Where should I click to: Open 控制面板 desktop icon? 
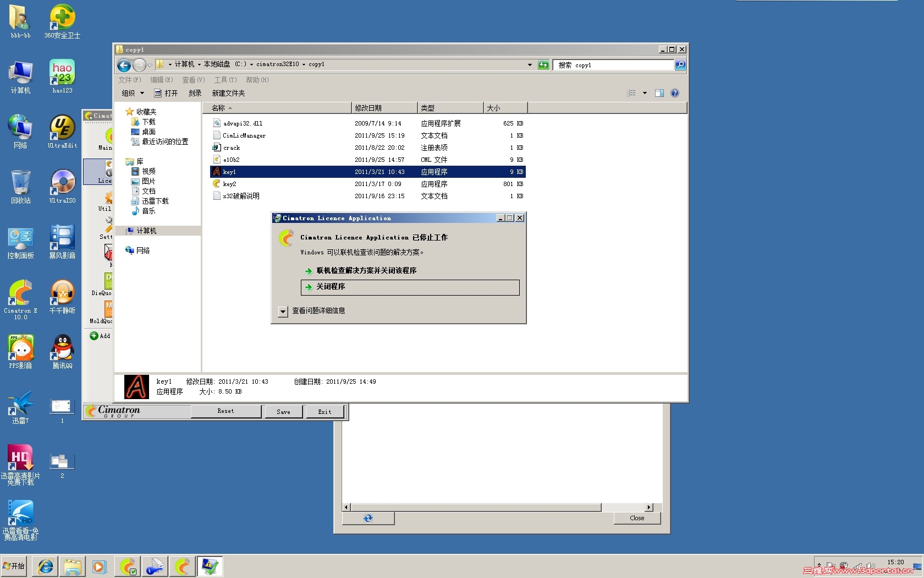pos(20,242)
